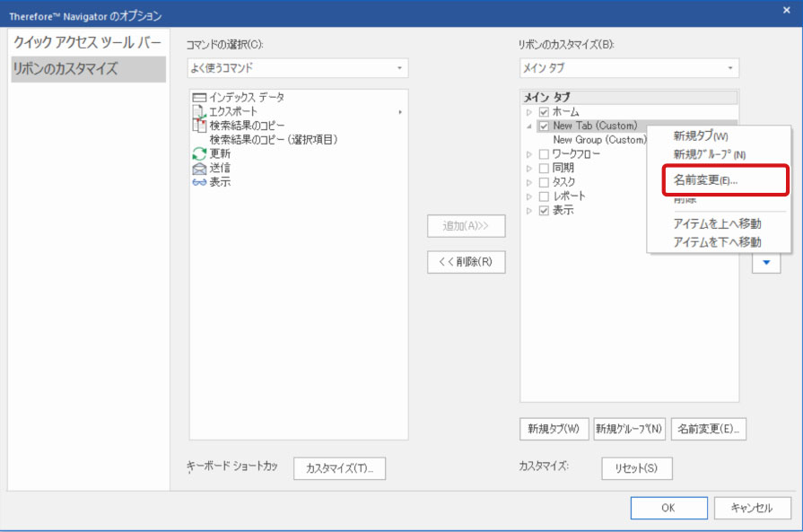Open the エクスポート submenu arrow
This screenshot has height=532, width=803.
[400, 112]
